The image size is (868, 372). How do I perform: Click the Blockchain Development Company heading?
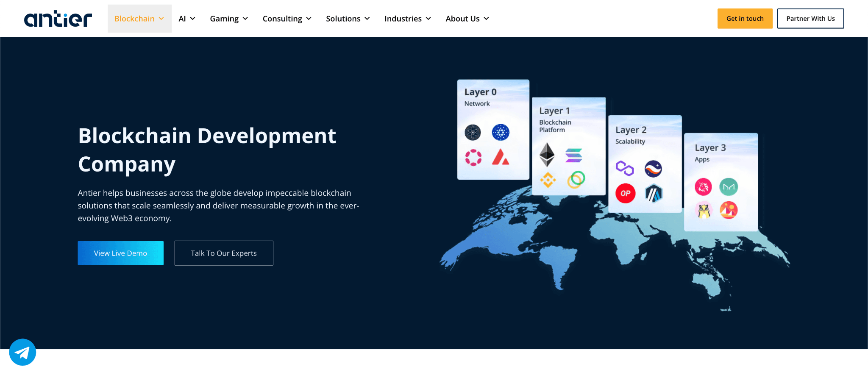tap(207, 150)
